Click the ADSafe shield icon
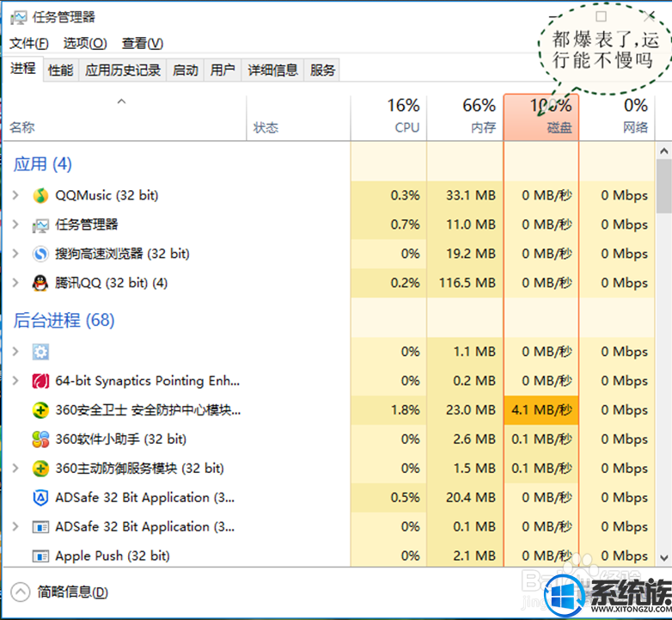This screenshot has height=620, width=672. tap(40, 498)
